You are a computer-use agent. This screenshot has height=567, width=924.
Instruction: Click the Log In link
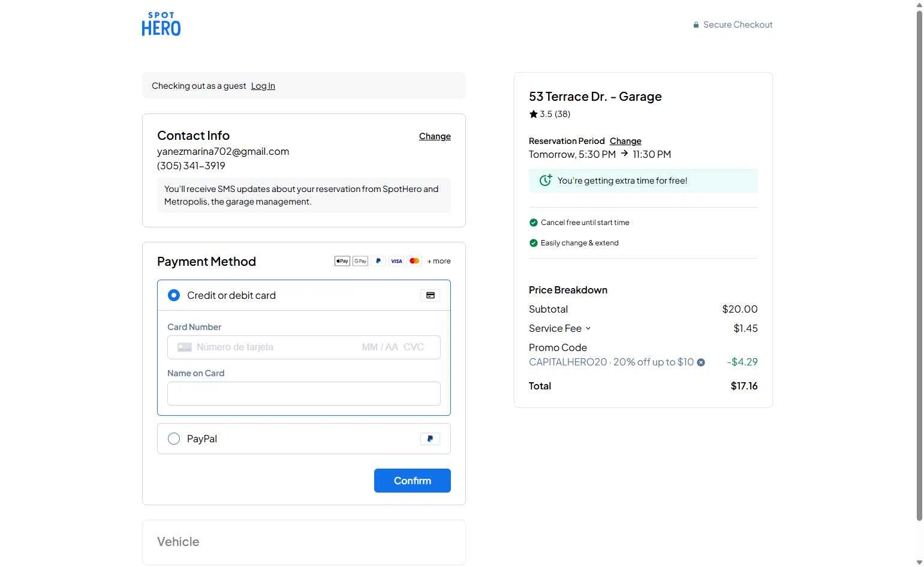pyautogui.click(x=263, y=86)
